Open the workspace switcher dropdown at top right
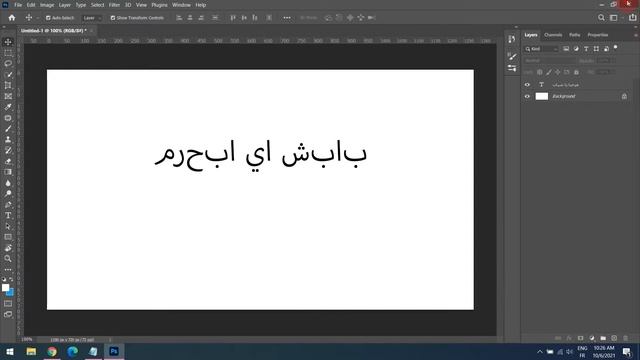640x360 pixels. click(615, 18)
